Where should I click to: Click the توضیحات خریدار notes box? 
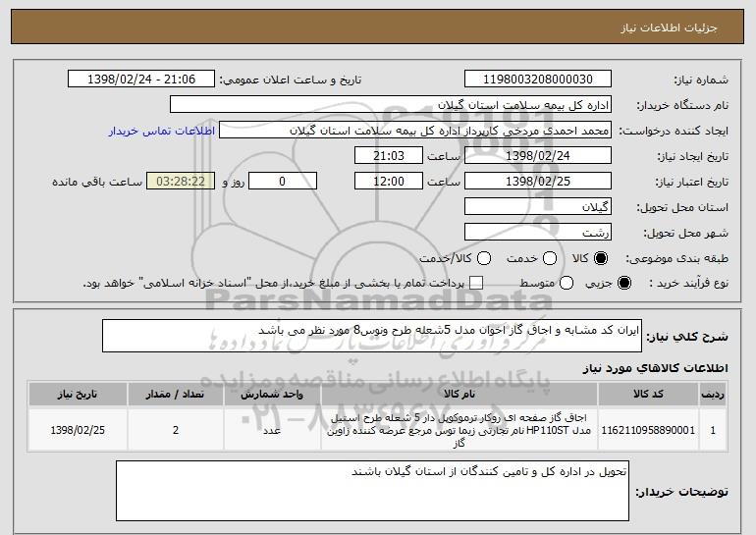(372, 491)
